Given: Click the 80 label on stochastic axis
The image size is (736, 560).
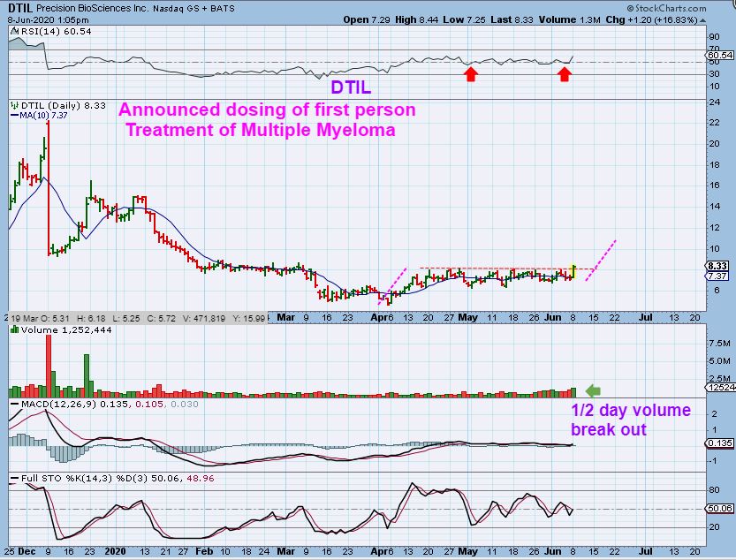Looking at the screenshot, I should [x=715, y=490].
